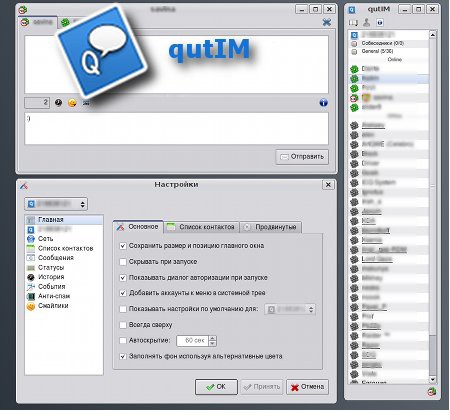Open account dropdown at top of Настройки
The image size is (450, 420).
pos(56,204)
